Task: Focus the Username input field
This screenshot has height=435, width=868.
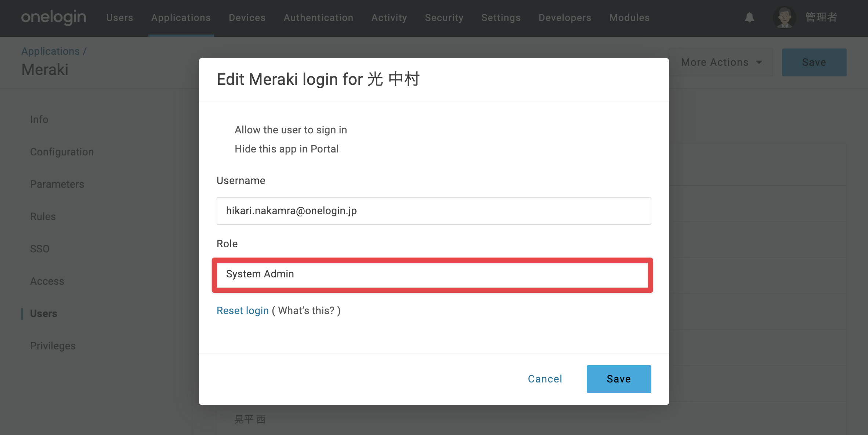Action: [x=434, y=211]
